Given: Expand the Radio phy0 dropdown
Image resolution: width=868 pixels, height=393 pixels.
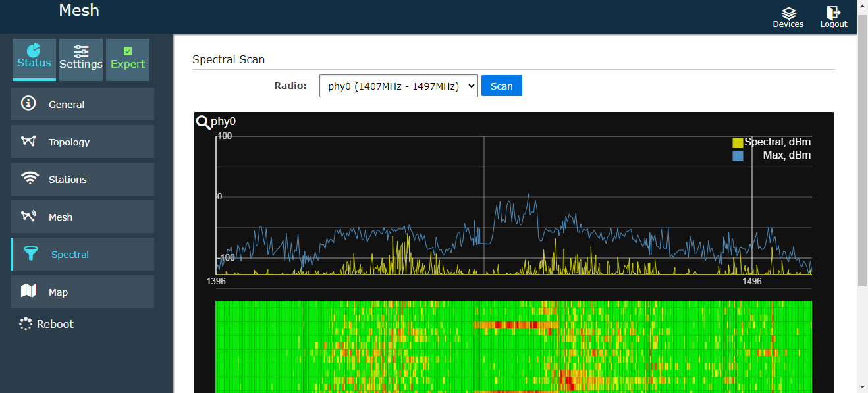Looking at the screenshot, I should (398, 86).
